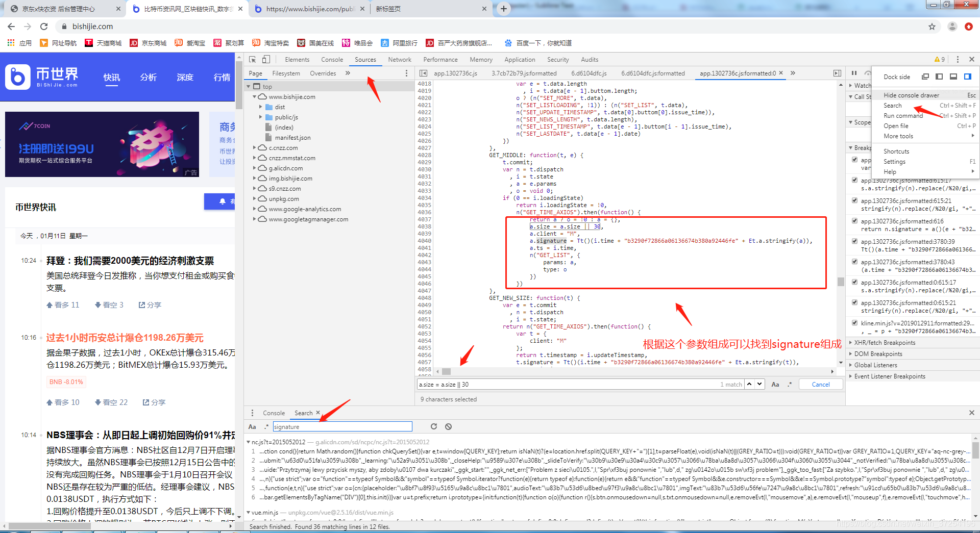Bookmark this page with star icon
The height and width of the screenshot is (533, 980).
(x=932, y=27)
